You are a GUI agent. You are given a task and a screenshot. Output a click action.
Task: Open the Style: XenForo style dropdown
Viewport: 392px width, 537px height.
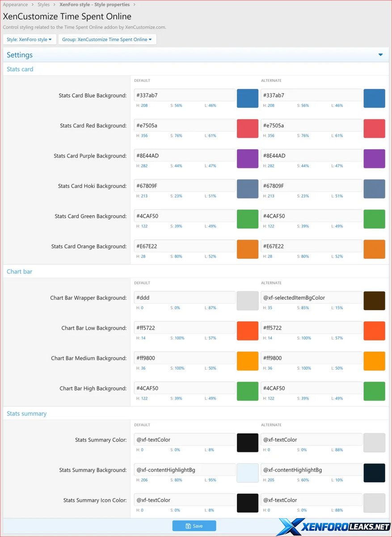coord(30,39)
